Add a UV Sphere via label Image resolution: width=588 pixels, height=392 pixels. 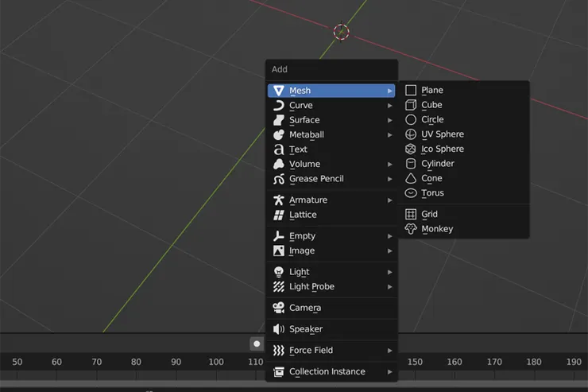coord(443,134)
